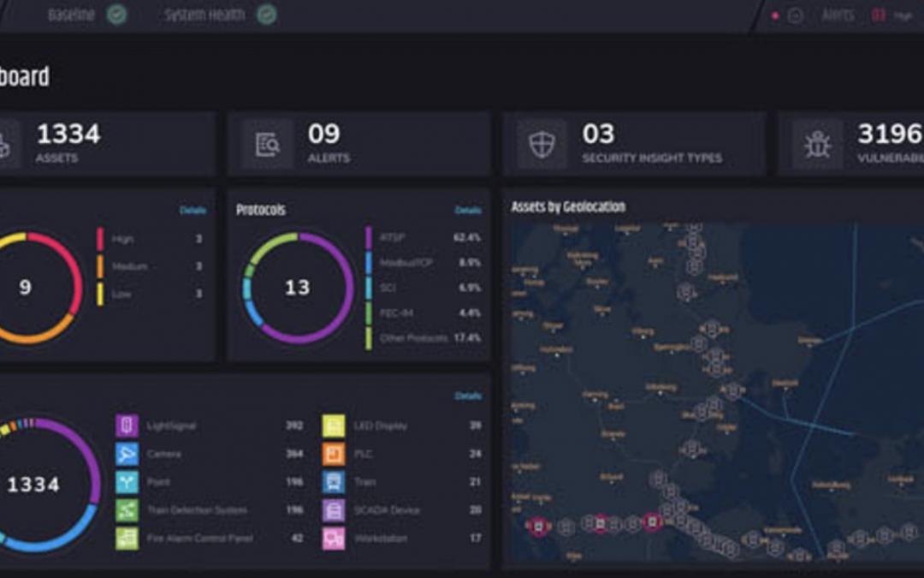Click the High severity red legend swatch
The image size is (924, 578).
pos(100,239)
